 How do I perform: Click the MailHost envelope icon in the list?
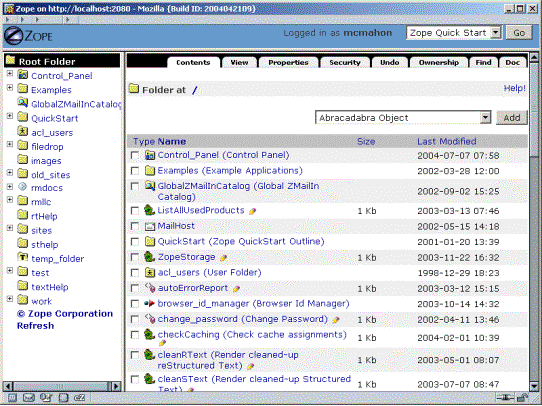150,226
